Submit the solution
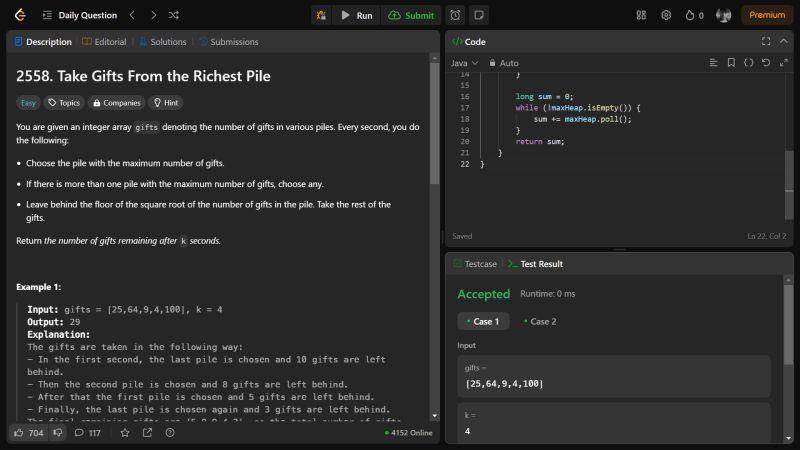 pos(411,15)
